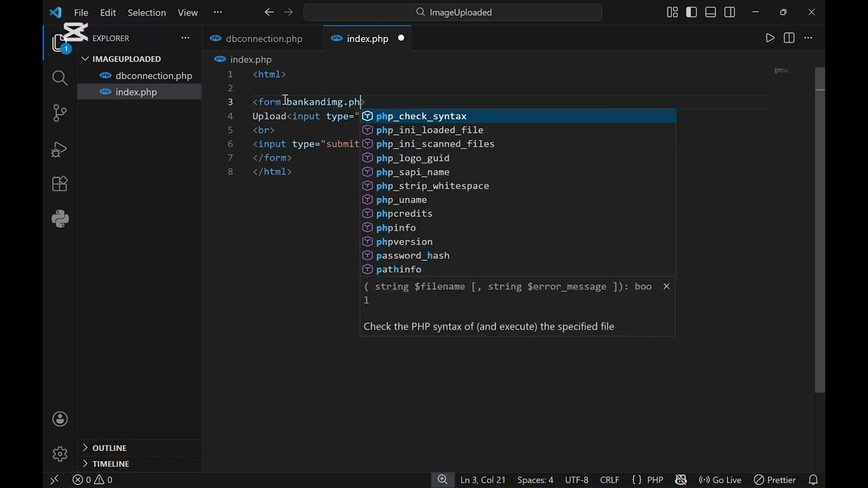Image resolution: width=868 pixels, height=488 pixels.
Task: Open the Run and Debug view icon
Action: click(x=60, y=148)
